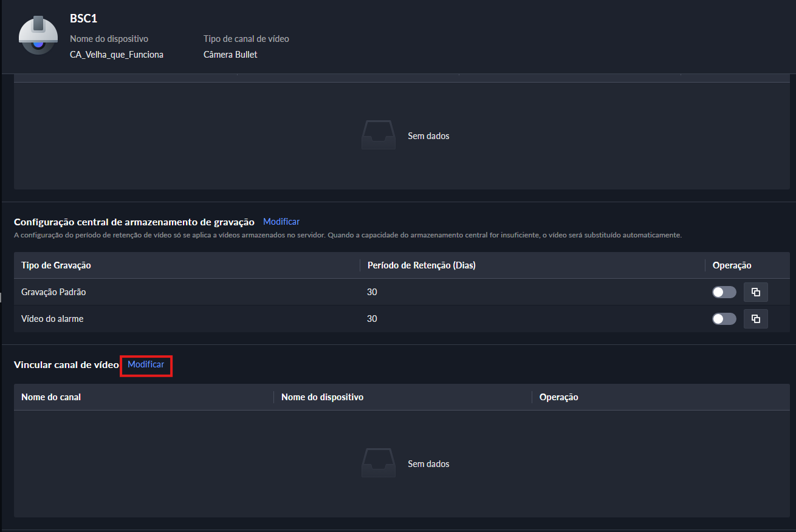796x532 pixels.
Task: Click device name CA_Velha_que_Funciona
Action: click(117, 55)
